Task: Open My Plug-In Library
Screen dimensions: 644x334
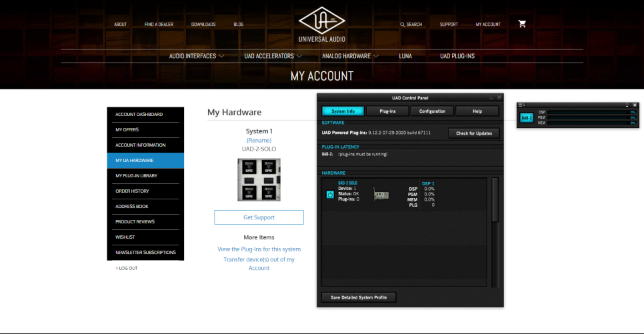Action: (145, 175)
